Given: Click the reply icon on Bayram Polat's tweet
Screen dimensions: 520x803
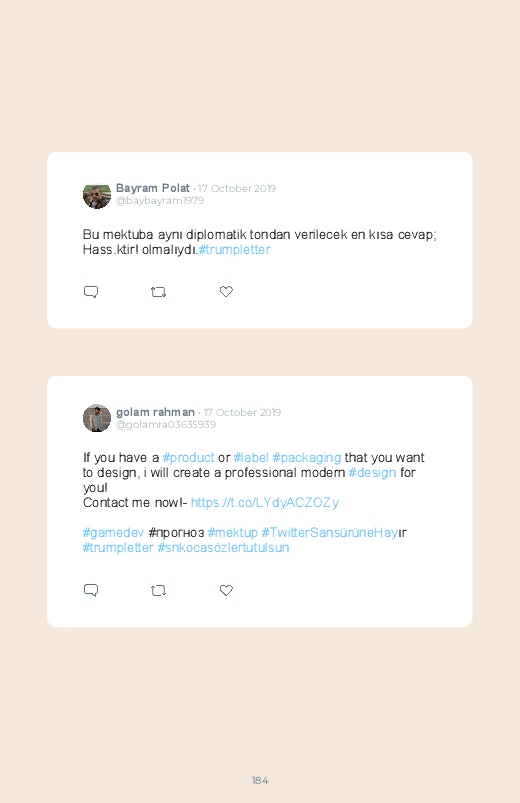Looking at the screenshot, I should coord(91,292).
